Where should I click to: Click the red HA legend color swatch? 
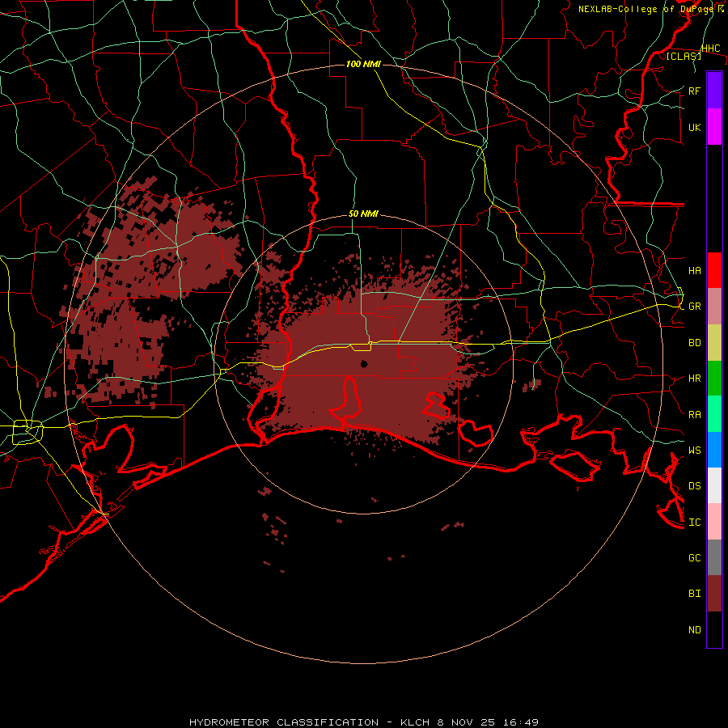714,270
